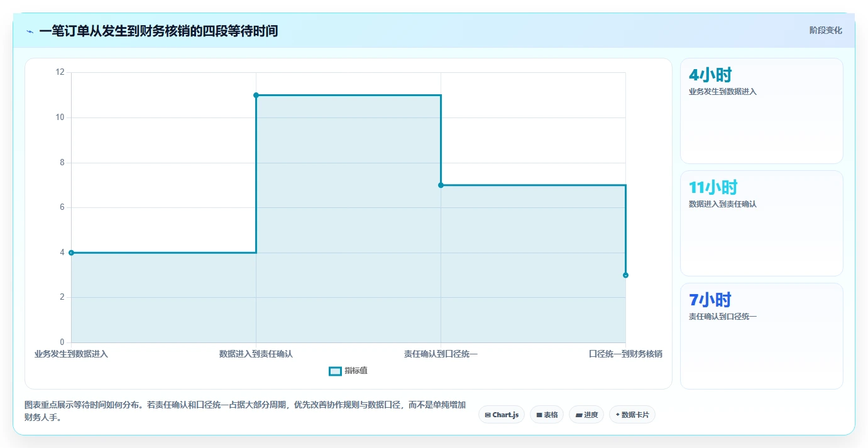Toggle the 指标值 legend label
This screenshot has width=868, height=448.
[356, 371]
